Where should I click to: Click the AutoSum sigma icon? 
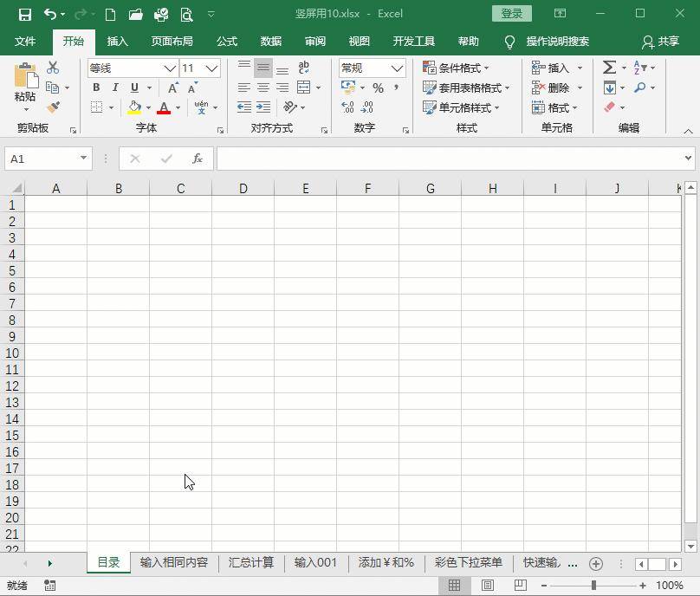[609, 68]
